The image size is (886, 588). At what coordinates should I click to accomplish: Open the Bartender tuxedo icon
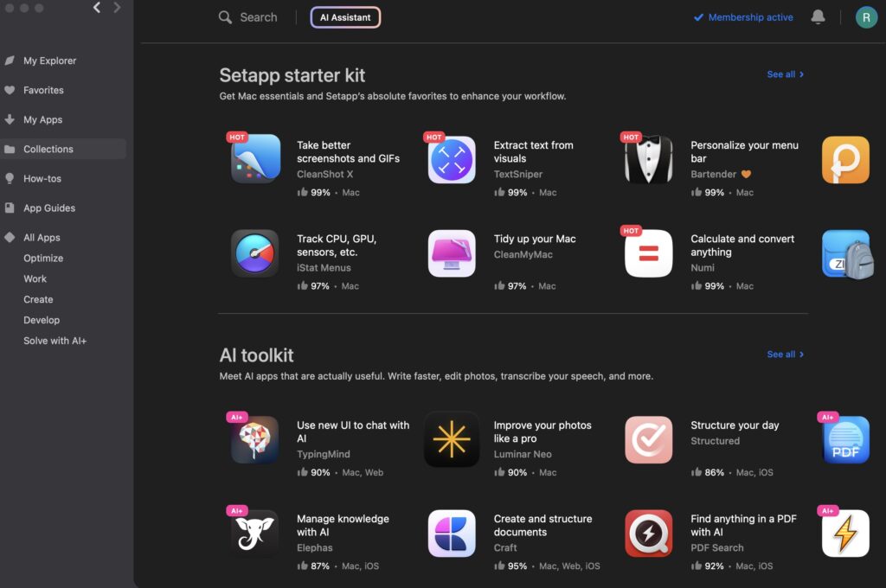(648, 159)
